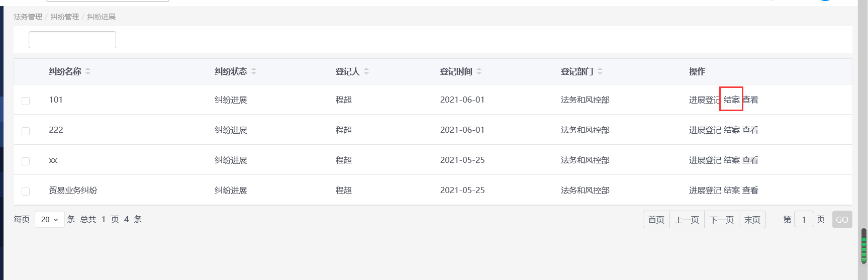This screenshot has width=868, height=280.
Task: Go to 首页 first page
Action: click(656, 220)
